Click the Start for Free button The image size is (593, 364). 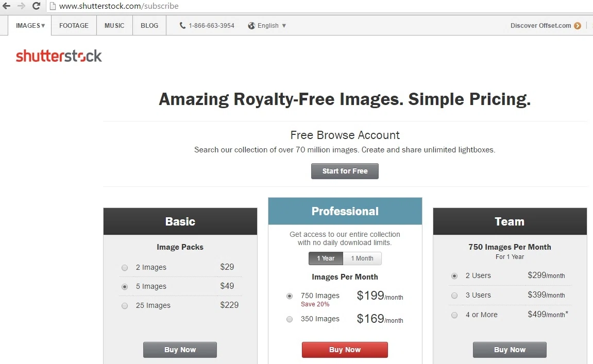[345, 171]
